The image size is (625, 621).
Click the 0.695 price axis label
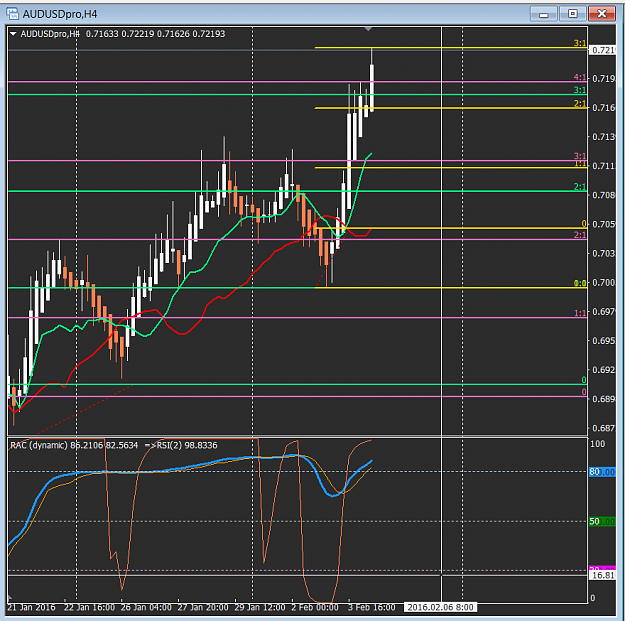(x=603, y=341)
